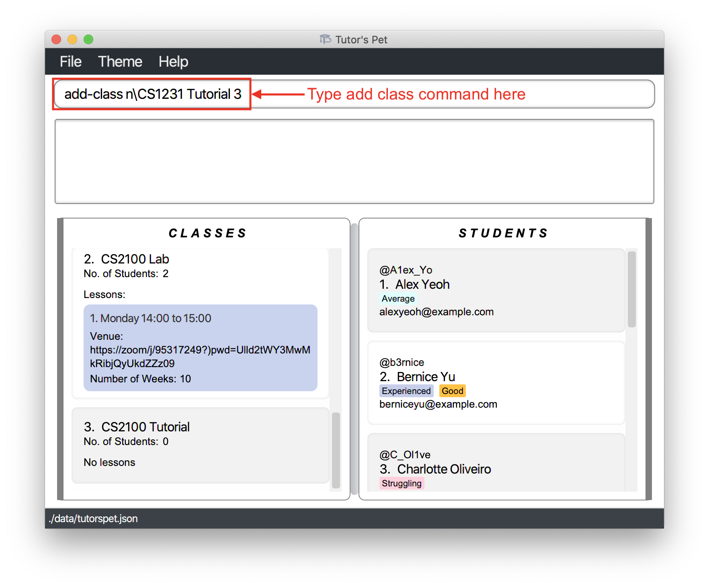
Task: Click alexyeoh@example.com email
Action: [x=436, y=312]
